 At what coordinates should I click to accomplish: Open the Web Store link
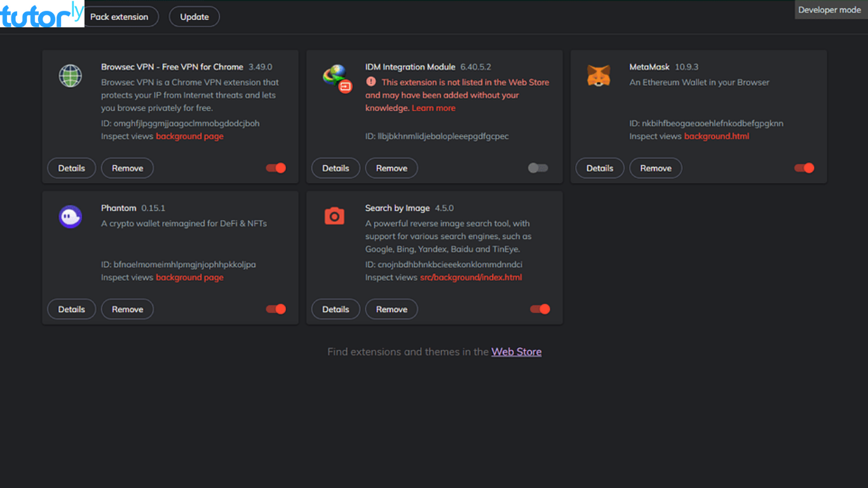(x=516, y=351)
